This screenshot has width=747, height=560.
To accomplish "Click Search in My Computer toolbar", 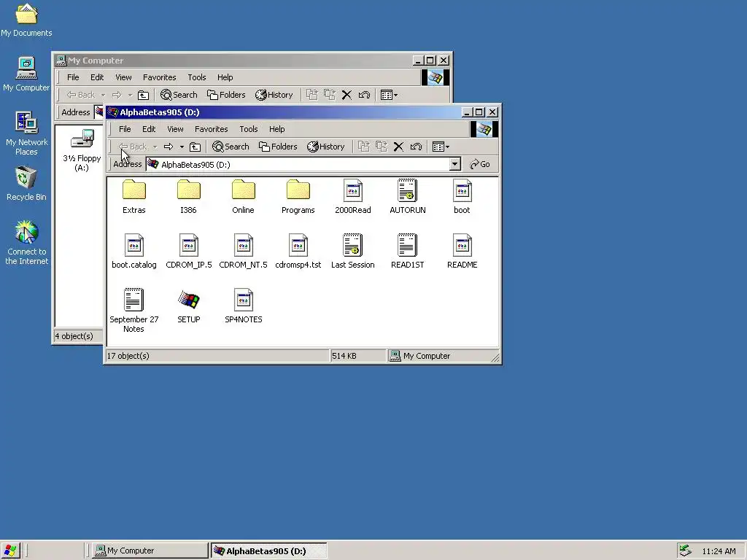I will [x=179, y=95].
